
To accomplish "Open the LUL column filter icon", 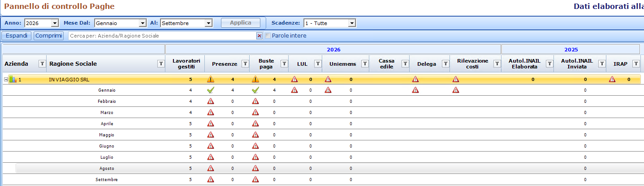I will point(317,64).
